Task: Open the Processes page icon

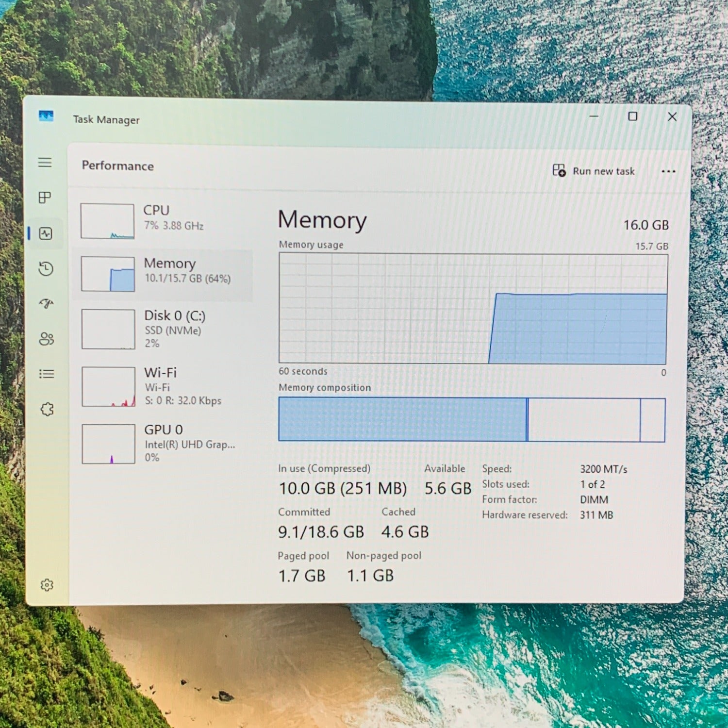Action: coord(45,198)
